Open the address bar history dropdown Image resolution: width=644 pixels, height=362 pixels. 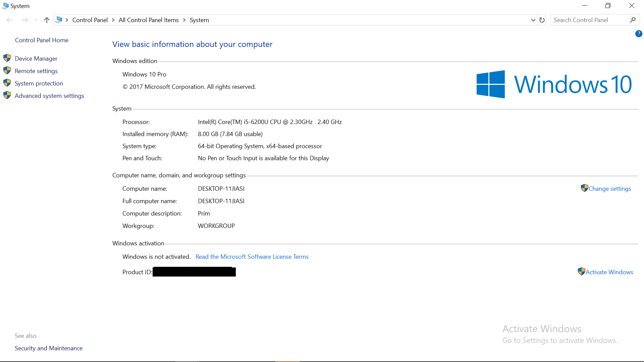[x=533, y=20]
